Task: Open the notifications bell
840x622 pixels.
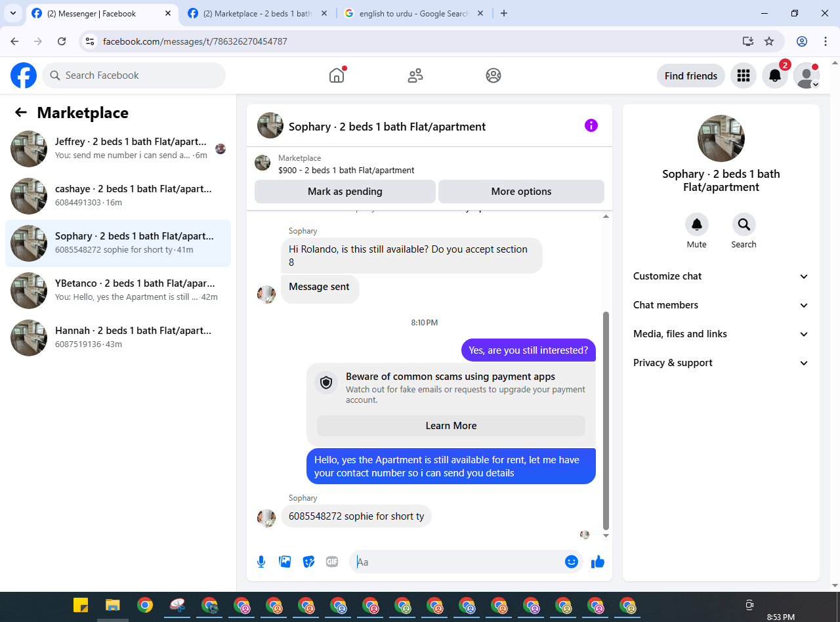Action: [775, 75]
